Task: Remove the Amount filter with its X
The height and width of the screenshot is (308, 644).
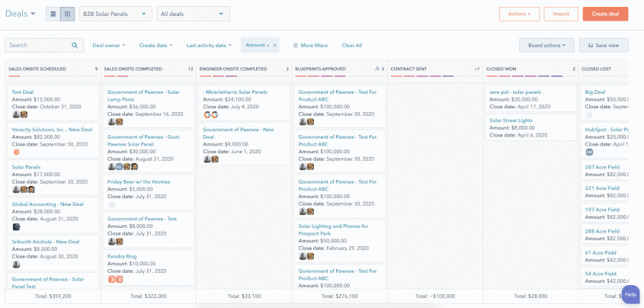Action: click(x=275, y=45)
